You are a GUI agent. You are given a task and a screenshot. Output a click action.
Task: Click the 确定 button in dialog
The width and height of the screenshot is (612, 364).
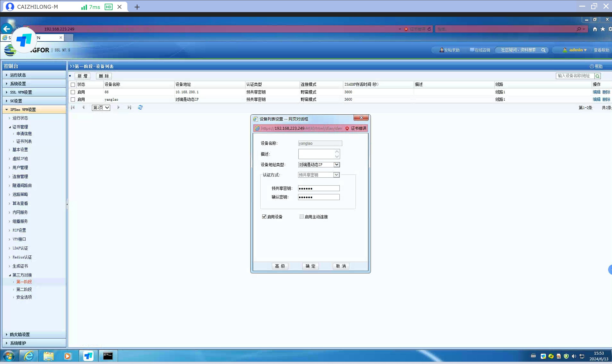coord(310,266)
